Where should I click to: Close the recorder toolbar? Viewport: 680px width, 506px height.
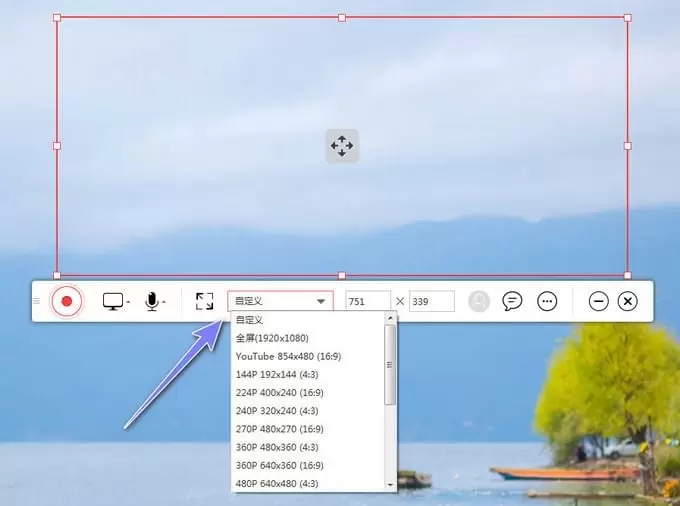pos(628,301)
